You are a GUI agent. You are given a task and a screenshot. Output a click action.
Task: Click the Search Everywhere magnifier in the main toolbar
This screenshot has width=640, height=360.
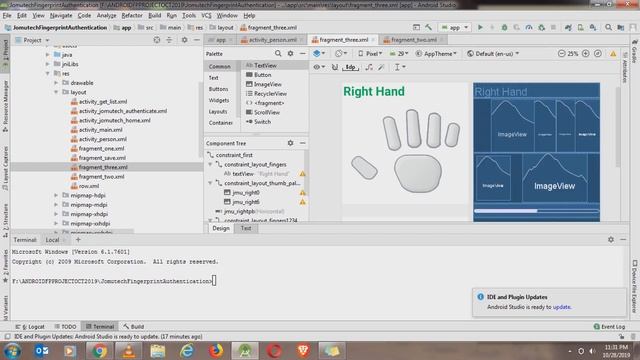[x=608, y=27]
